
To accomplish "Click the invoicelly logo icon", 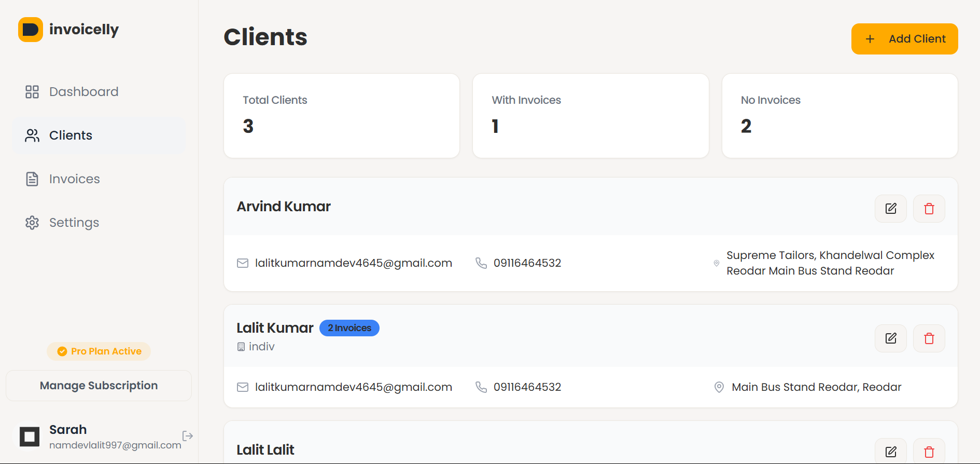I will pos(31,30).
